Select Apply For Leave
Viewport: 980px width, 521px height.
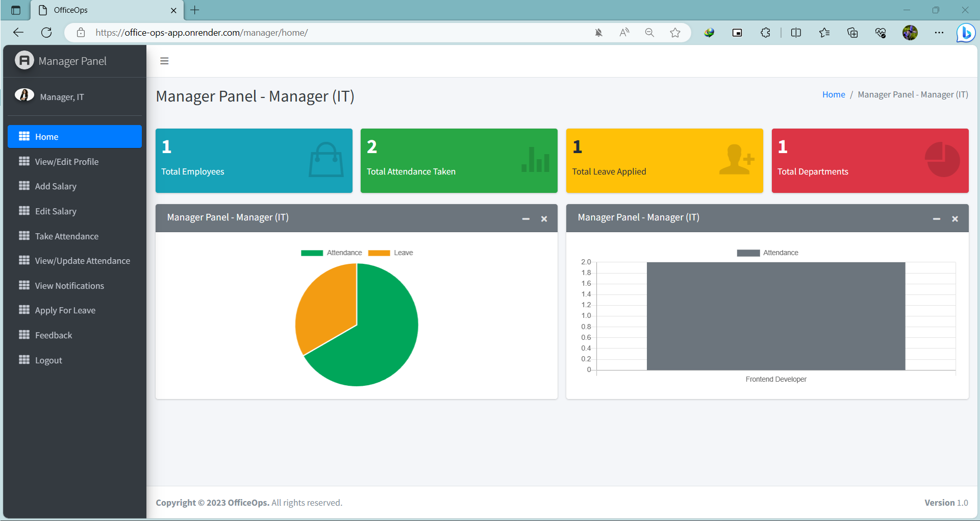74,310
